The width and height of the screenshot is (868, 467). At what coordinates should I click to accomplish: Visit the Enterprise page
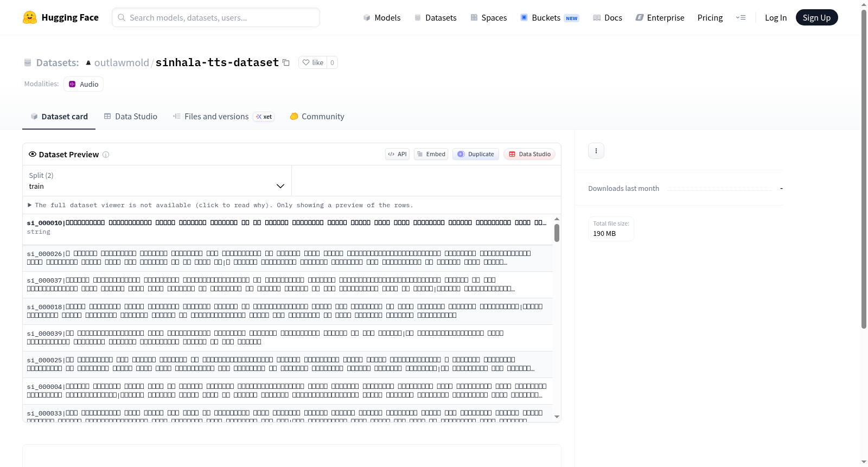pyautogui.click(x=660, y=18)
